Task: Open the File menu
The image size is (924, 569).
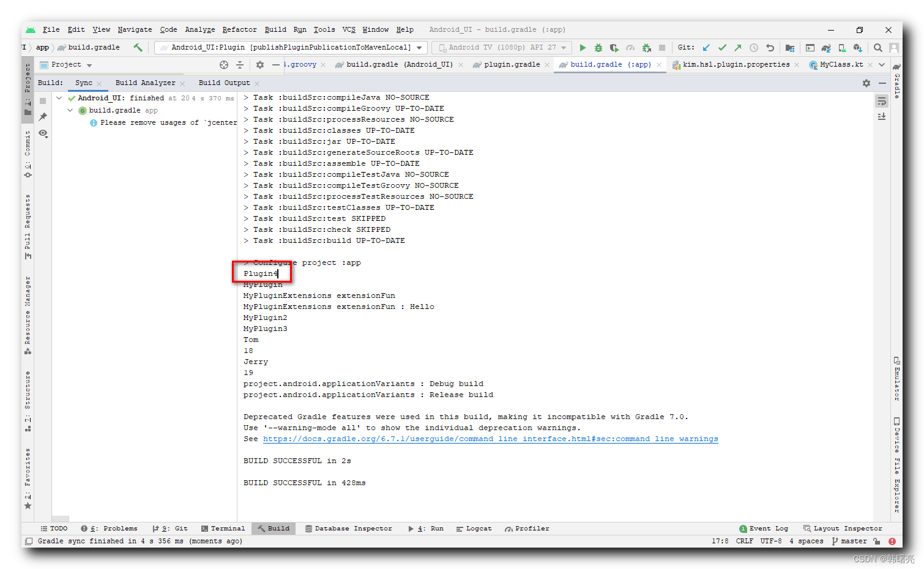Action: pos(51,29)
